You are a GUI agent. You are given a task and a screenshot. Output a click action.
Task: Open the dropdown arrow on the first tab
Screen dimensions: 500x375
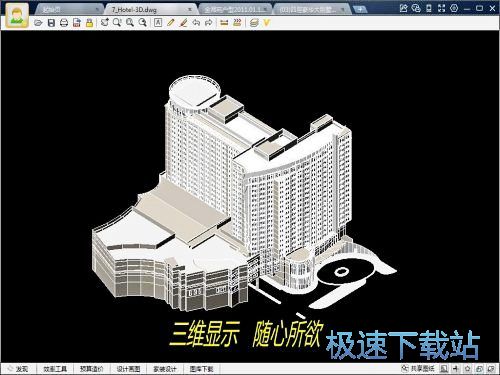point(97,10)
